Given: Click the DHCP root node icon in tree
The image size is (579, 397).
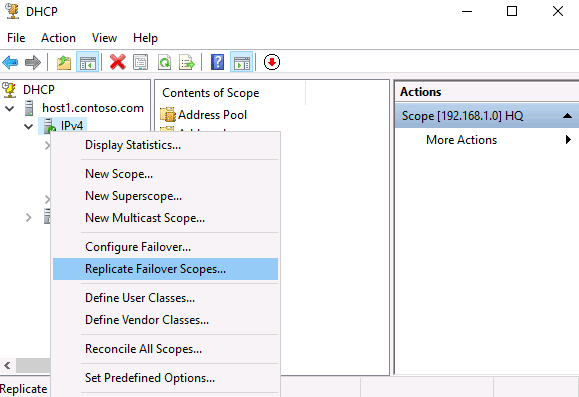Looking at the screenshot, I should (9, 90).
